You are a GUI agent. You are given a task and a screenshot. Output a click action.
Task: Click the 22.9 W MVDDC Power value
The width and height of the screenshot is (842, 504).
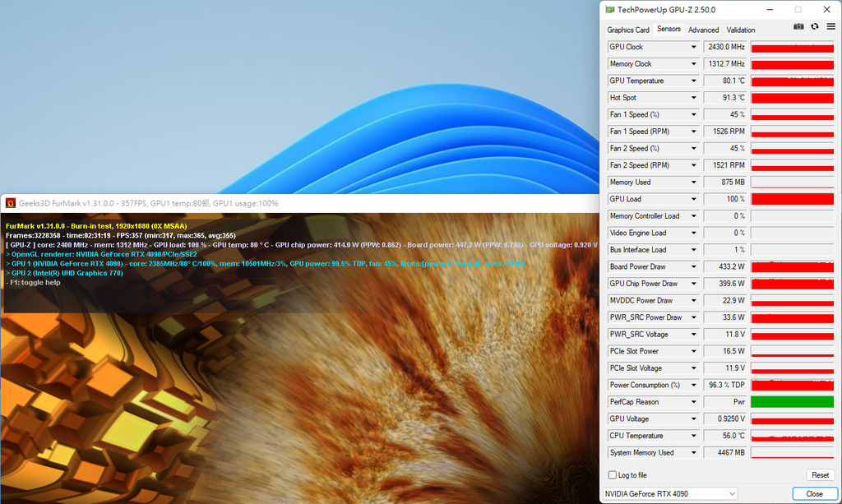(725, 301)
